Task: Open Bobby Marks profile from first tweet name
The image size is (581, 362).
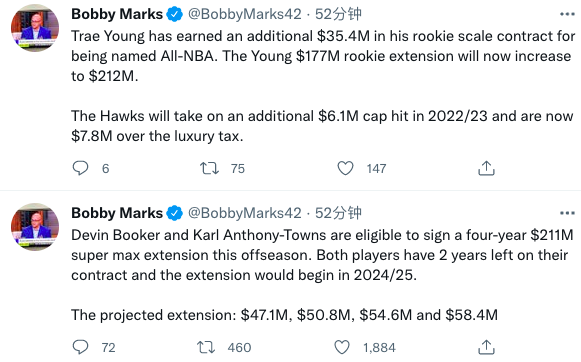Action: point(117,14)
